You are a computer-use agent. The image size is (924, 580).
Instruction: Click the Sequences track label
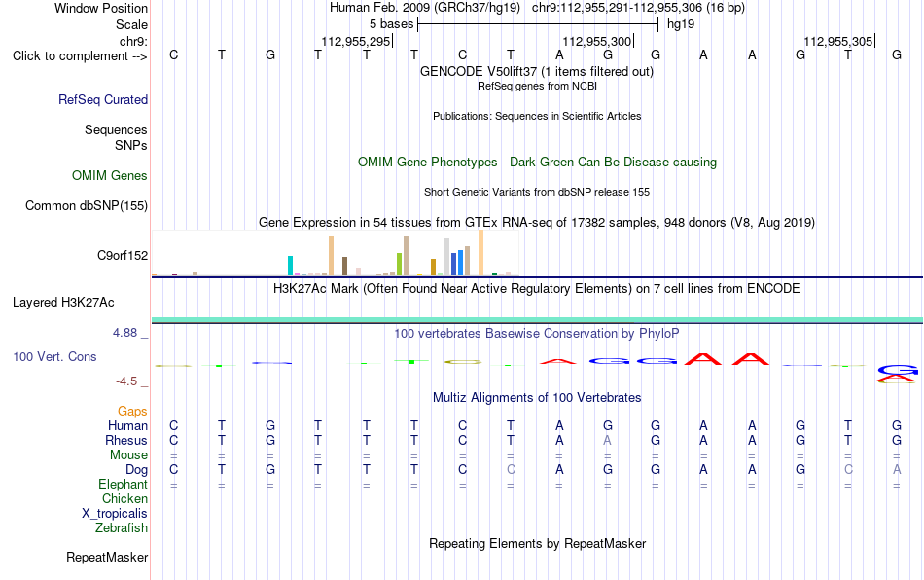click(x=116, y=129)
